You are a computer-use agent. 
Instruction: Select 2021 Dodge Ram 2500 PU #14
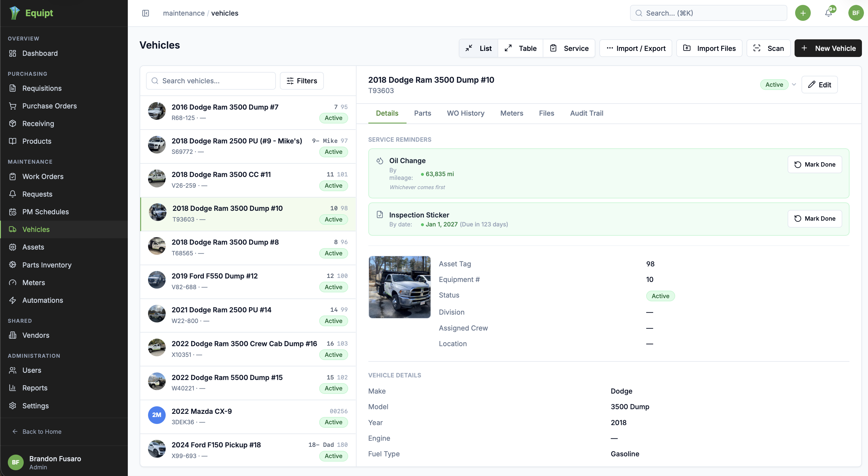pyautogui.click(x=248, y=316)
